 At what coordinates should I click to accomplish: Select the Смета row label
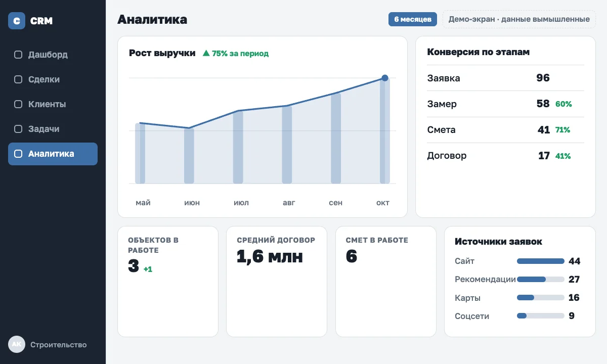(x=442, y=130)
